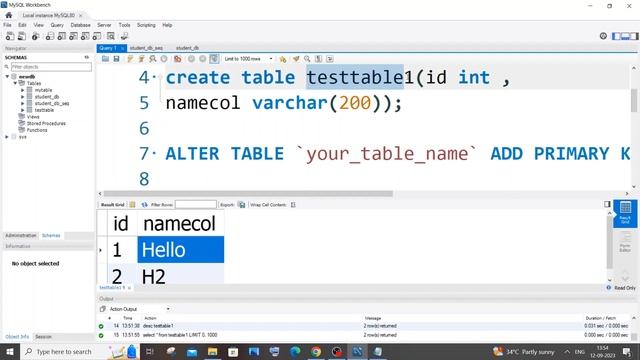The height and width of the screenshot is (360, 640).
Task: Open the settings gear icon at top right
Action: pos(603,36)
